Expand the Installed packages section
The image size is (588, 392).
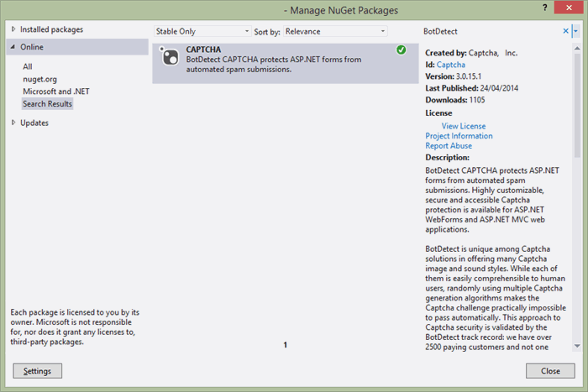point(13,29)
